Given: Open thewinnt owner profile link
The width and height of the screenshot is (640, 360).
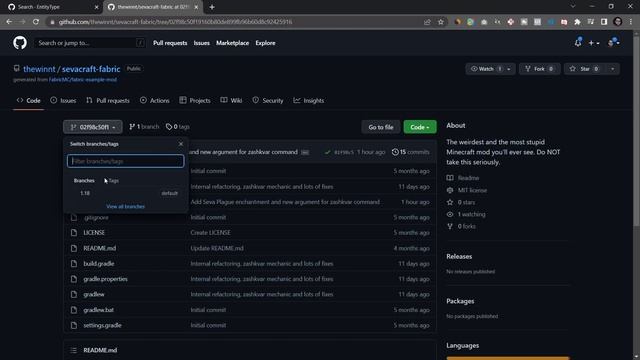Looking at the screenshot, I should (39, 69).
